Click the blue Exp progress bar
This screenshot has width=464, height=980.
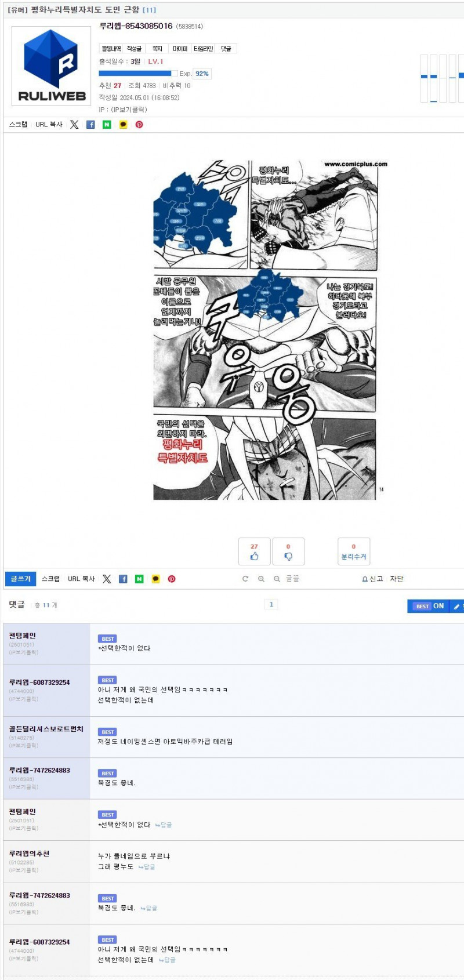pyautogui.click(x=138, y=74)
